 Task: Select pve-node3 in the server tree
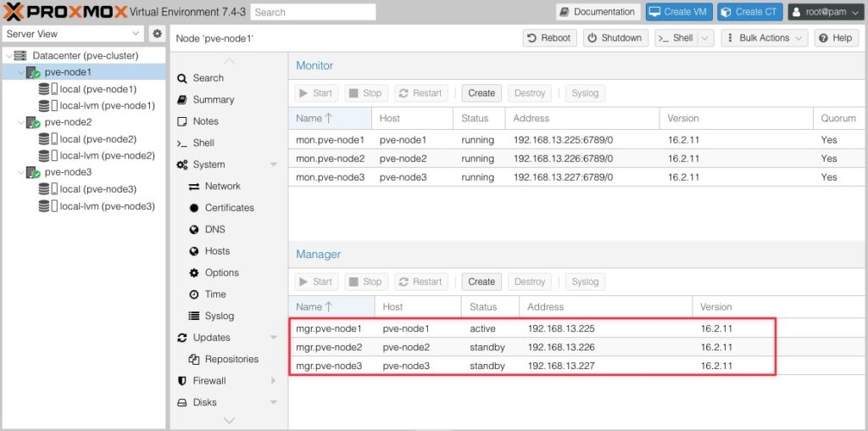pos(68,171)
